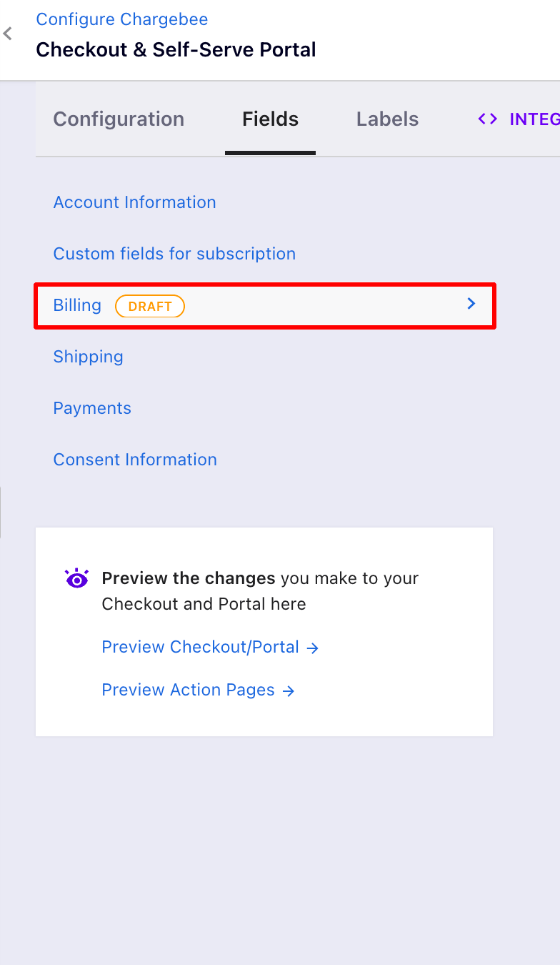This screenshot has width=560, height=965.
Task: Click the arrow after Preview Action Pages
Action: tap(288, 691)
